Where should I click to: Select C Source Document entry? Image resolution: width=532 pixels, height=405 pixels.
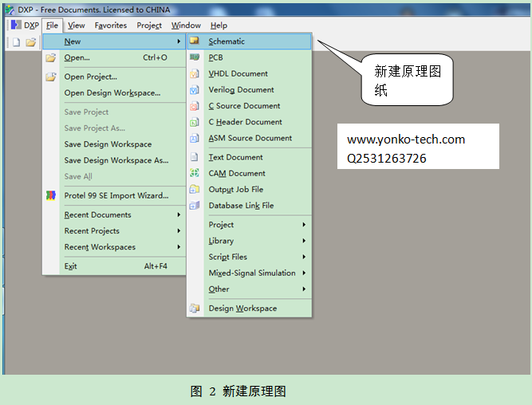(x=249, y=106)
